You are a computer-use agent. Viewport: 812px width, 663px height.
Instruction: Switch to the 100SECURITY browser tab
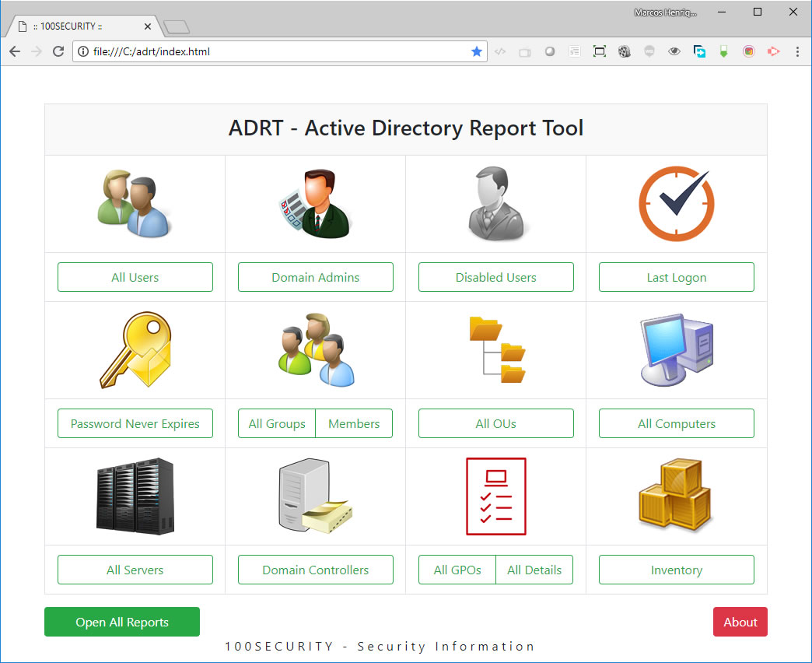[x=82, y=26]
